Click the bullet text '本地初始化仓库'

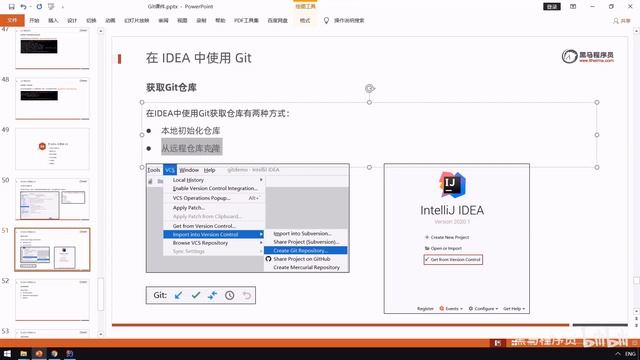click(x=191, y=131)
